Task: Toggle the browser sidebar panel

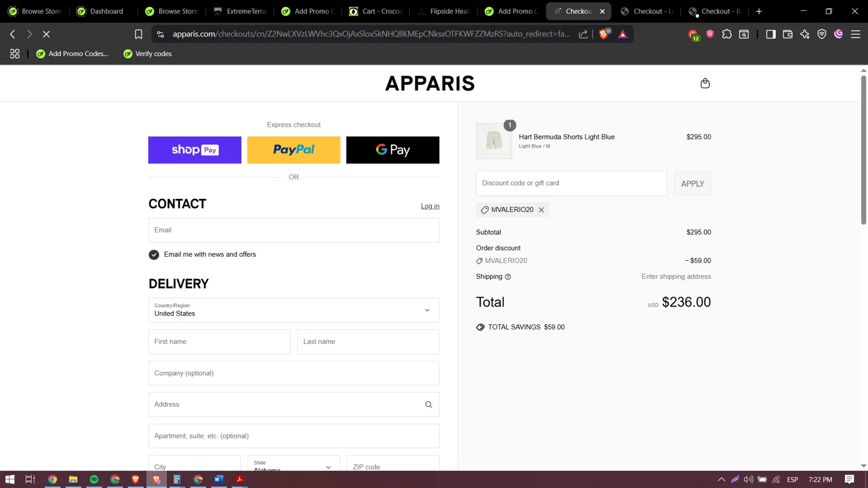Action: 770,34
